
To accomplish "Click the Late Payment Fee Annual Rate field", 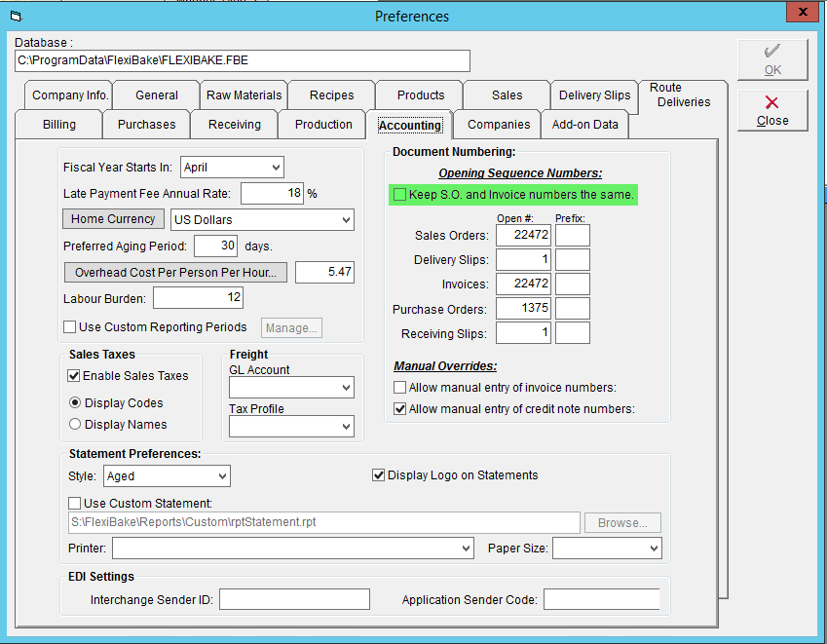I will [272, 194].
